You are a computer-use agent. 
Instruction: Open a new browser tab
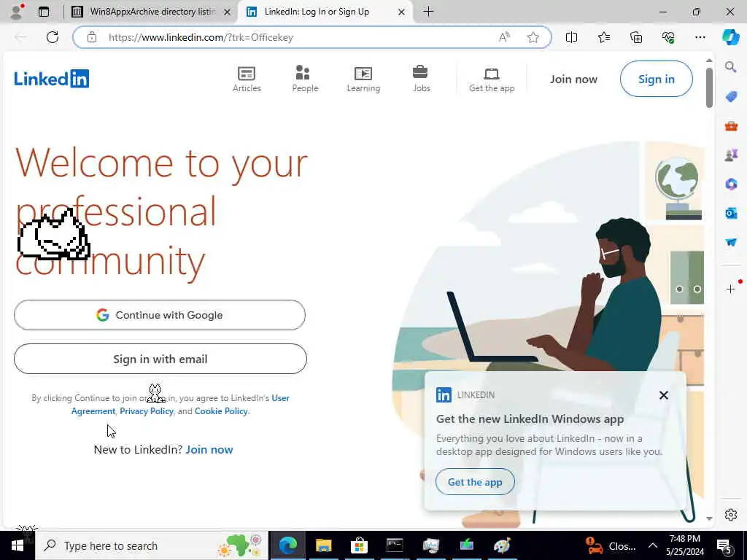(428, 12)
